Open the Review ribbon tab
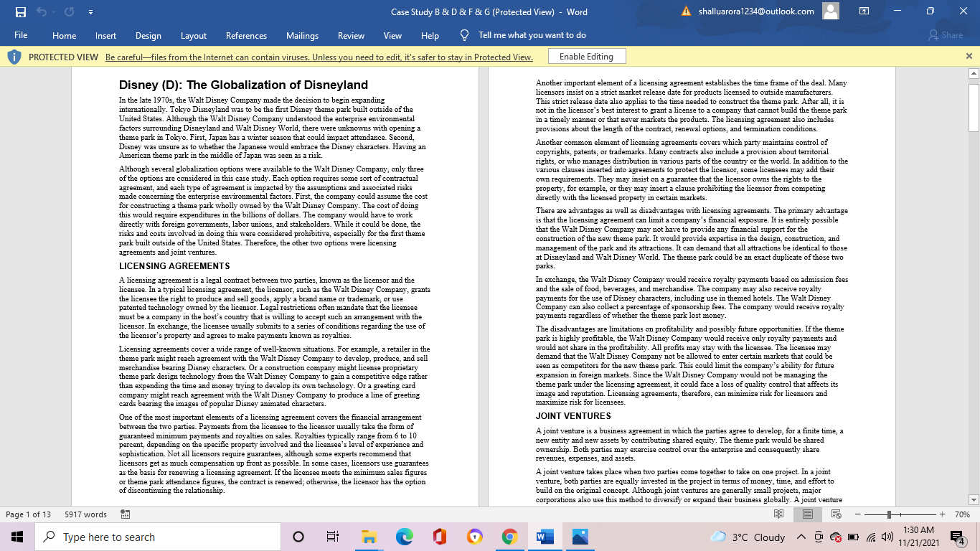The height and width of the screenshot is (551, 980). [x=351, y=35]
